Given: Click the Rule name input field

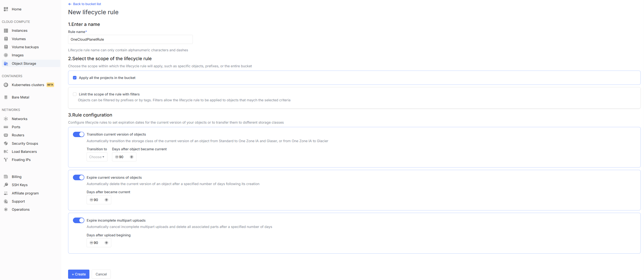Looking at the screenshot, I should (x=130, y=39).
